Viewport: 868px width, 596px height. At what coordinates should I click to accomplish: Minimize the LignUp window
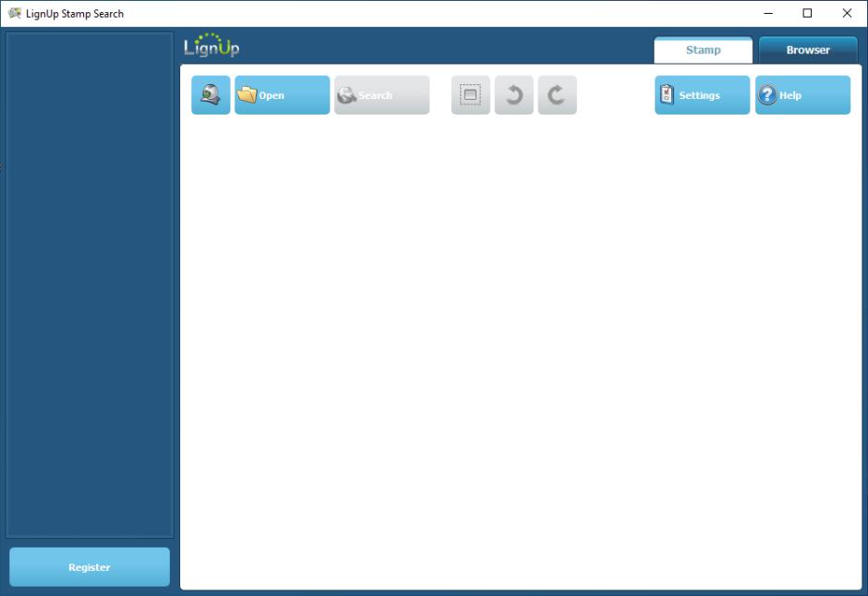(768, 13)
